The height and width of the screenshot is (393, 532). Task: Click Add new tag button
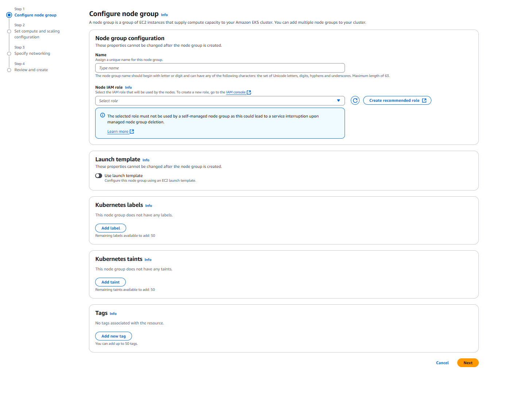[113, 336]
